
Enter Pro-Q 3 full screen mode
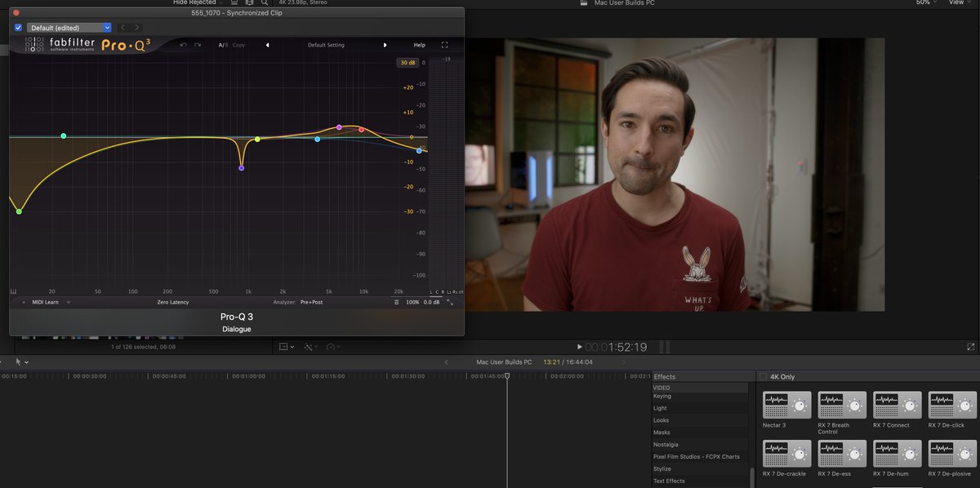(x=444, y=45)
